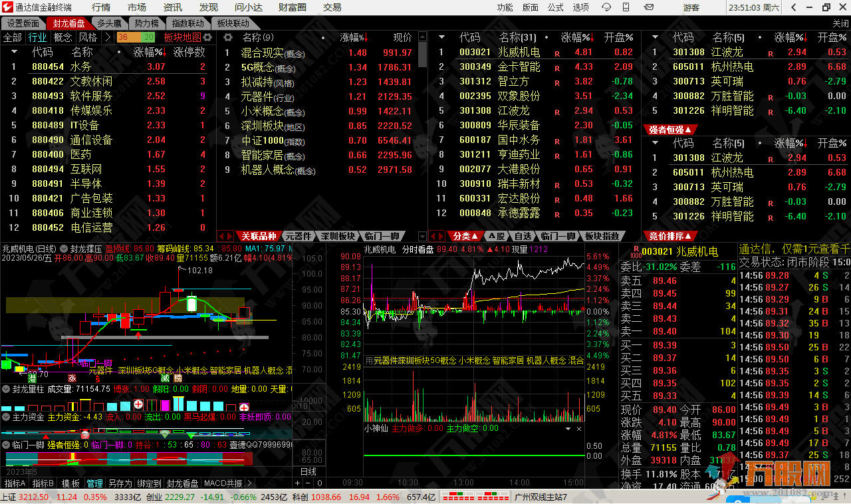
Task: Expand dropdown next to 封龙撑压 indicator
Action: click(x=64, y=249)
